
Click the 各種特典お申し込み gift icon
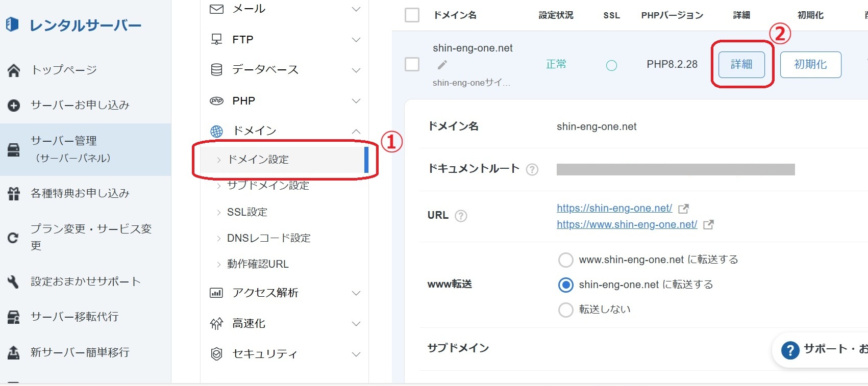(x=14, y=194)
